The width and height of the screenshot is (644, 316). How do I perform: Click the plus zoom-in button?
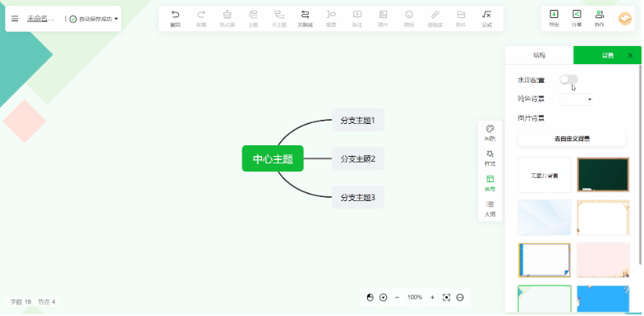[432, 297]
